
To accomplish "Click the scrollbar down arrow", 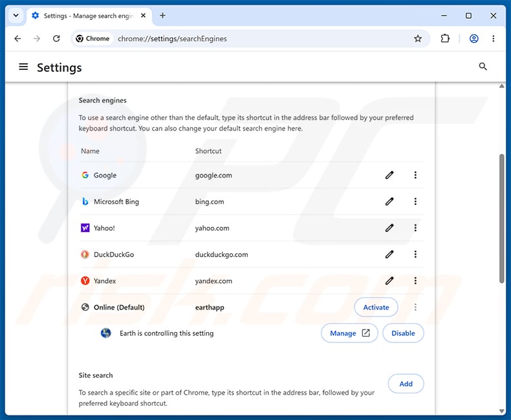I will point(502,411).
